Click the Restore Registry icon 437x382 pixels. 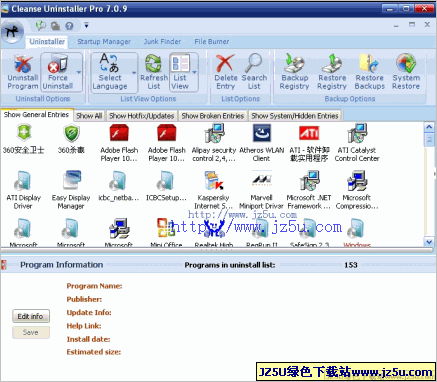[332, 63]
